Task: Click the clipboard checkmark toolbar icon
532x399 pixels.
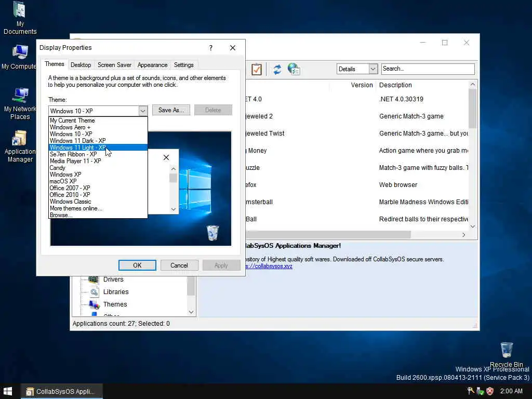Action: 257,69
